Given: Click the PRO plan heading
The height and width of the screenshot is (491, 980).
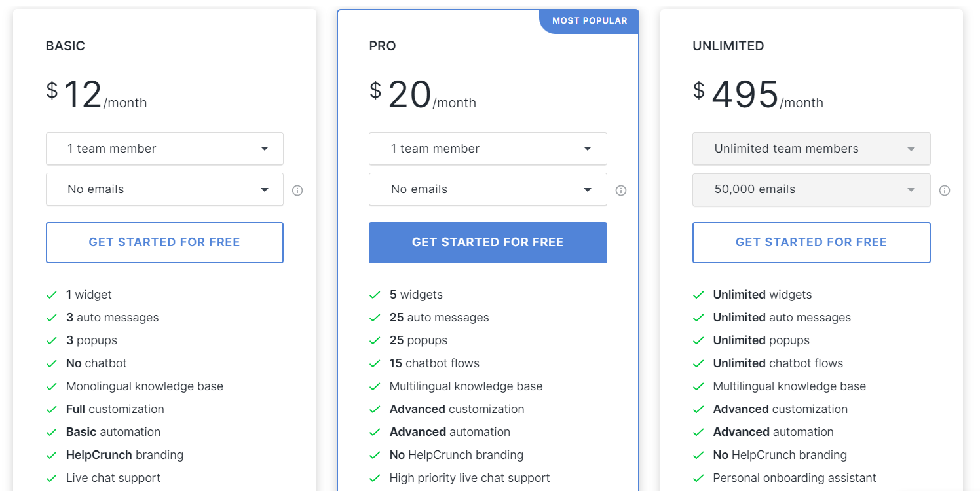Looking at the screenshot, I should click(383, 46).
